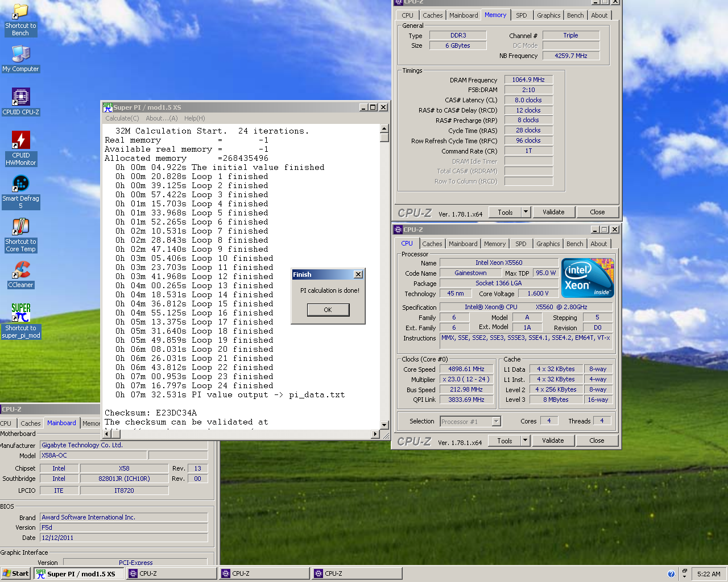This screenshot has height=582, width=728.
Task: Activate the second CPU-Z taskbar button
Action: click(264, 574)
